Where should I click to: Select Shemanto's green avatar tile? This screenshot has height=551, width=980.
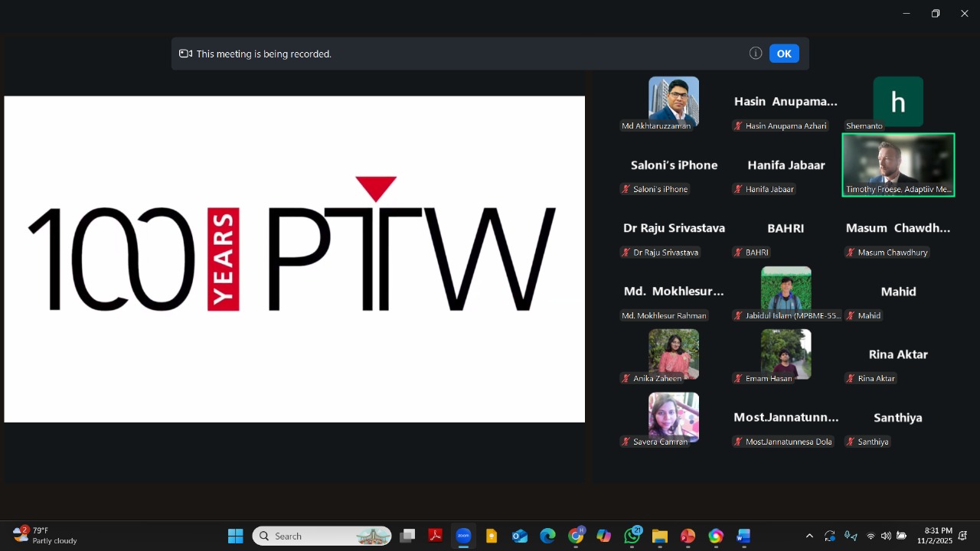898,101
